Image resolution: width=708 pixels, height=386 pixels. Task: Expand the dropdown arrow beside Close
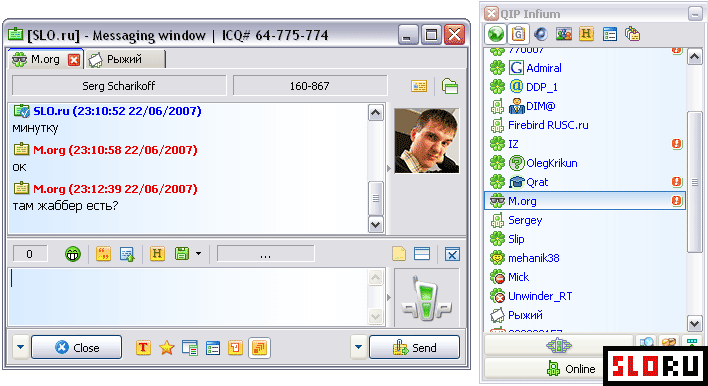[x=20, y=347]
